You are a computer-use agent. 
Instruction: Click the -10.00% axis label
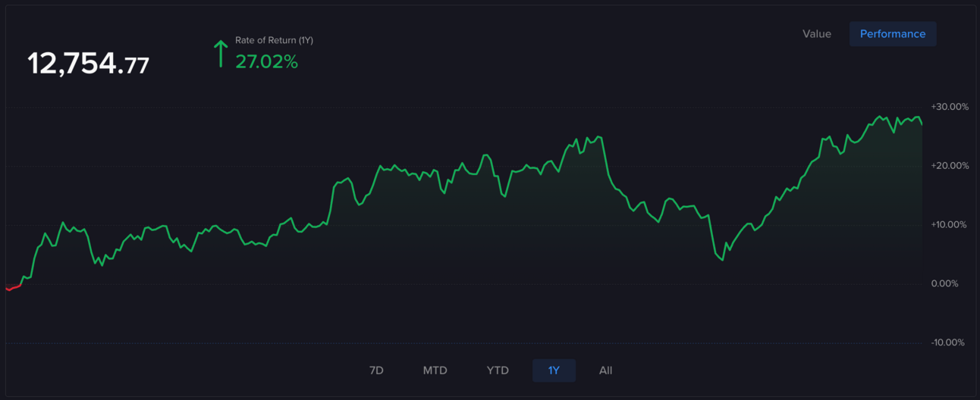pos(948,342)
